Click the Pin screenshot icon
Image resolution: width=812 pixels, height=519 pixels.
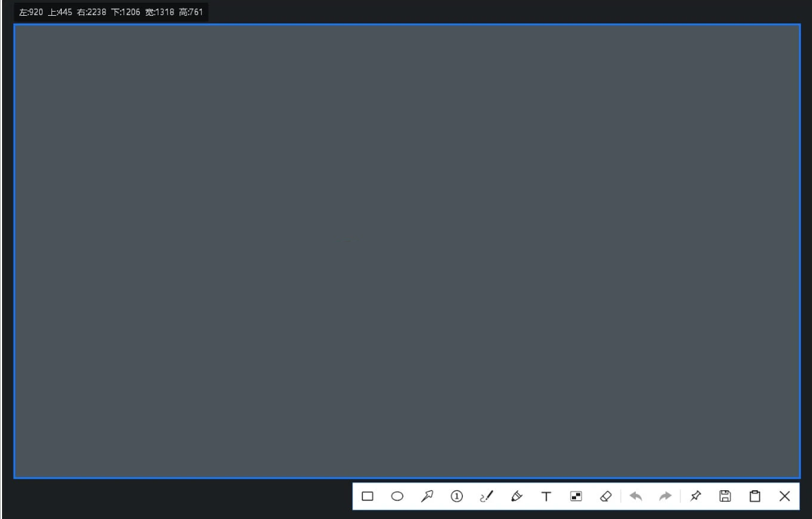695,496
